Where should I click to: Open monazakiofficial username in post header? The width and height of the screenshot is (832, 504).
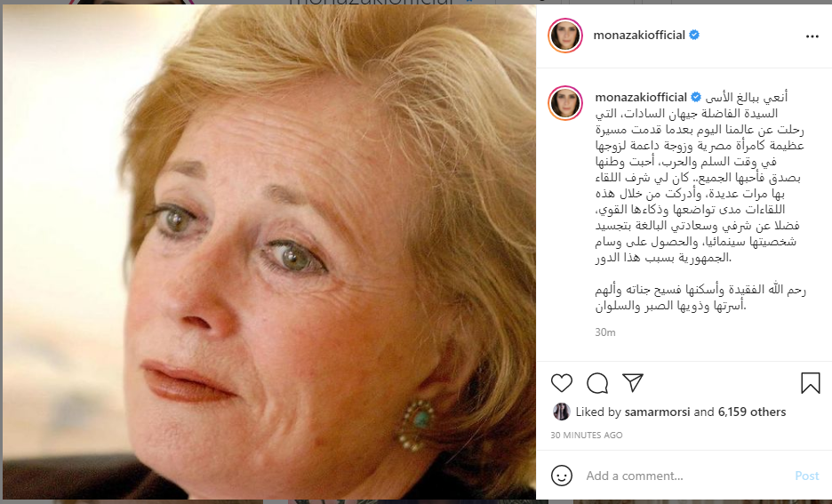(639, 35)
